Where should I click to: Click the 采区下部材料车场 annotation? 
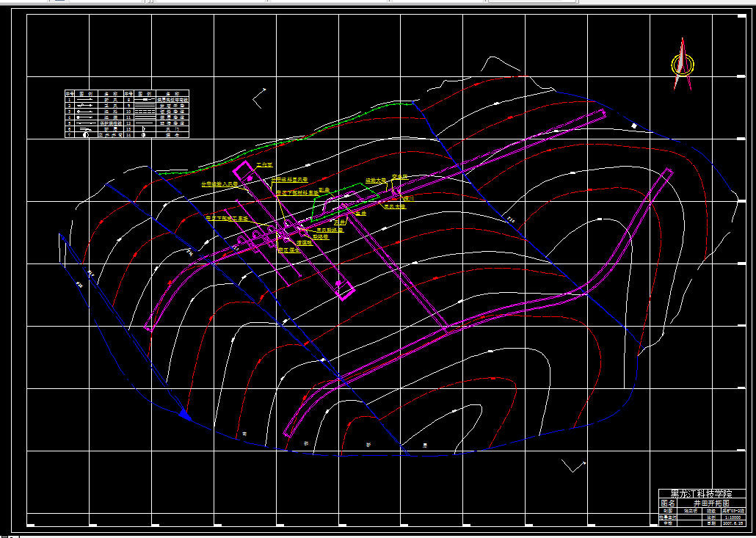point(297,193)
